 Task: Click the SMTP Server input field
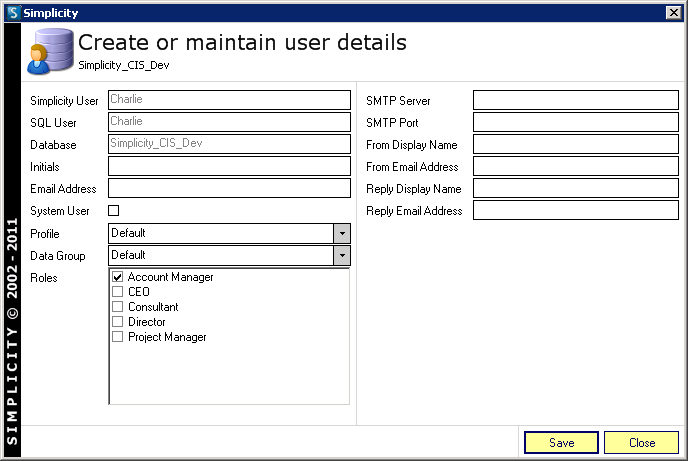(x=576, y=100)
